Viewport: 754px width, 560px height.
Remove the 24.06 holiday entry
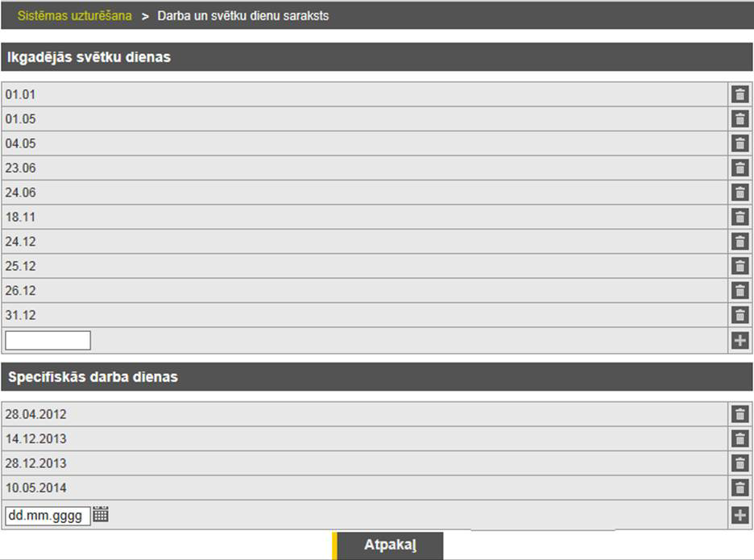[739, 193]
